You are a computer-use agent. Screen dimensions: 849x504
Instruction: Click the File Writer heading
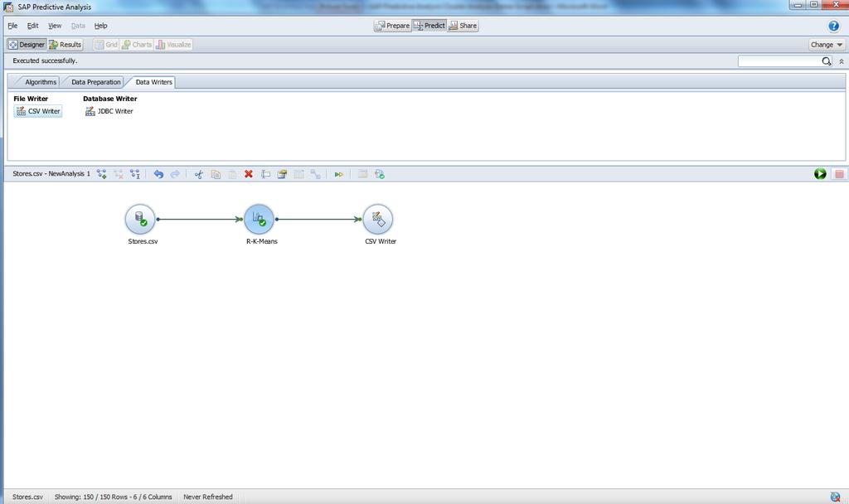tap(31, 99)
